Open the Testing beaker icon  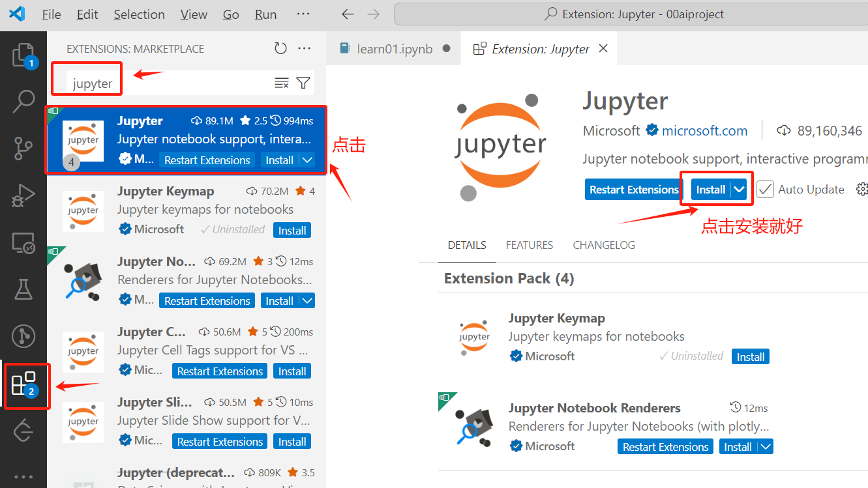(23, 289)
